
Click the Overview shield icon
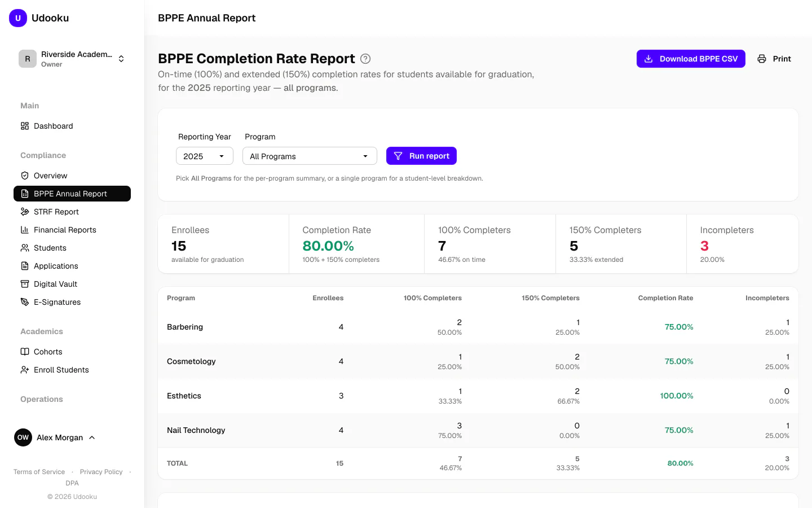[25, 176]
